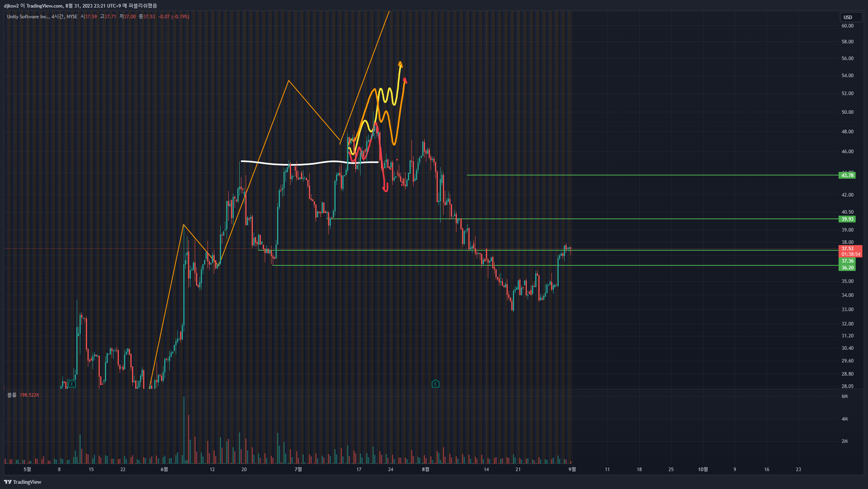Click the 37.36 green price label
The width and height of the screenshot is (868, 489).
[x=847, y=261]
